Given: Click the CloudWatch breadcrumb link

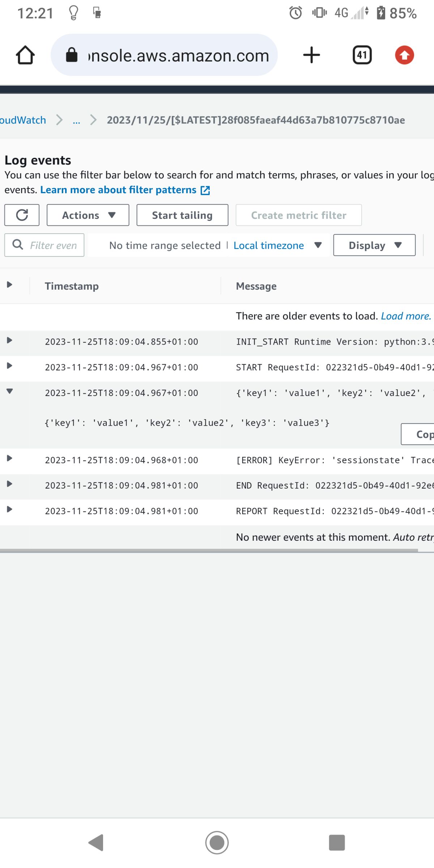Looking at the screenshot, I should 22,120.
